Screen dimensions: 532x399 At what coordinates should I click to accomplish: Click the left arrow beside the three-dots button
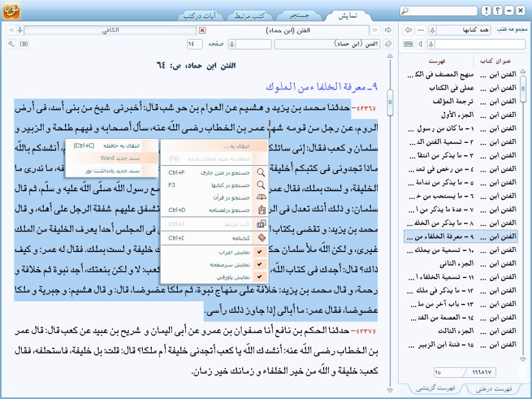click(x=408, y=30)
